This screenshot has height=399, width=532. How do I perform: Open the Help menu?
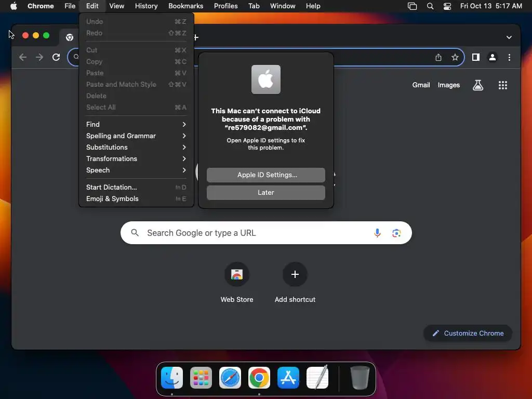313,6
